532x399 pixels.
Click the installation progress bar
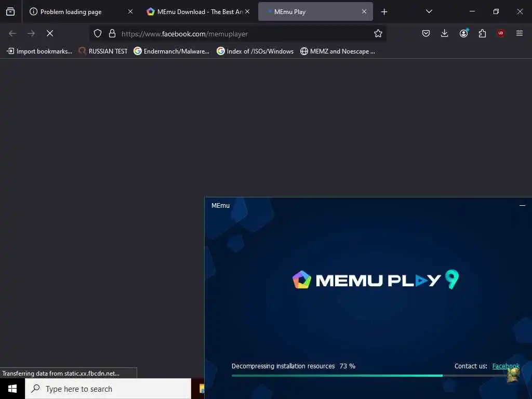click(373, 376)
